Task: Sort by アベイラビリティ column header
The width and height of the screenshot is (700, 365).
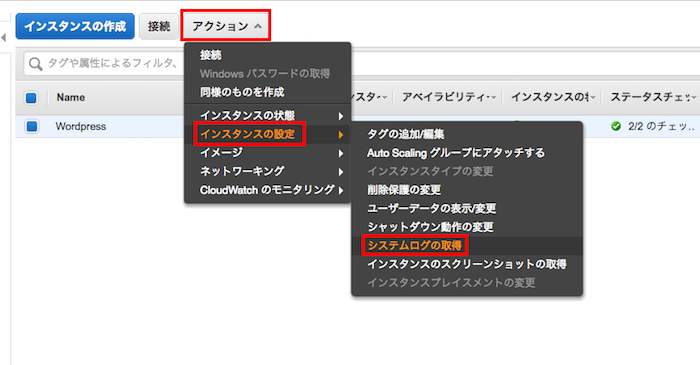Action: click(448, 97)
